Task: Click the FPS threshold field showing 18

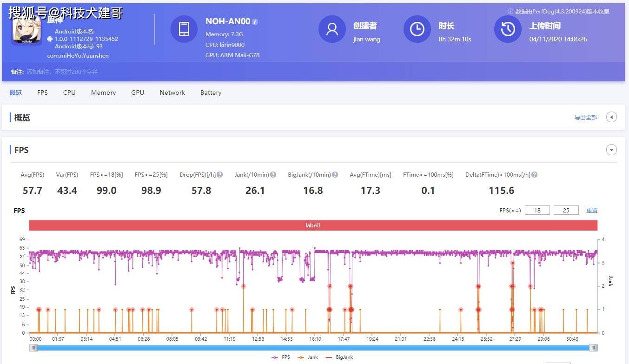Action: point(537,211)
